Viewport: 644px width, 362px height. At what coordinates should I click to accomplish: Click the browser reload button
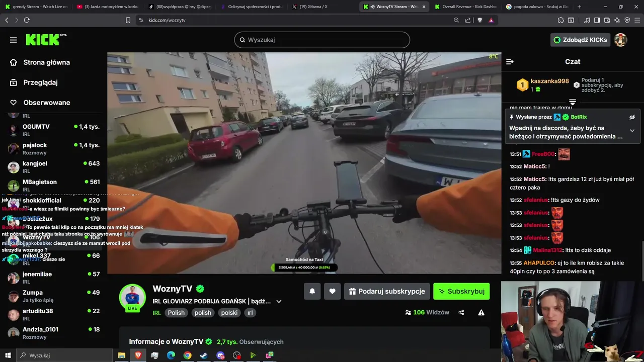coord(27,20)
